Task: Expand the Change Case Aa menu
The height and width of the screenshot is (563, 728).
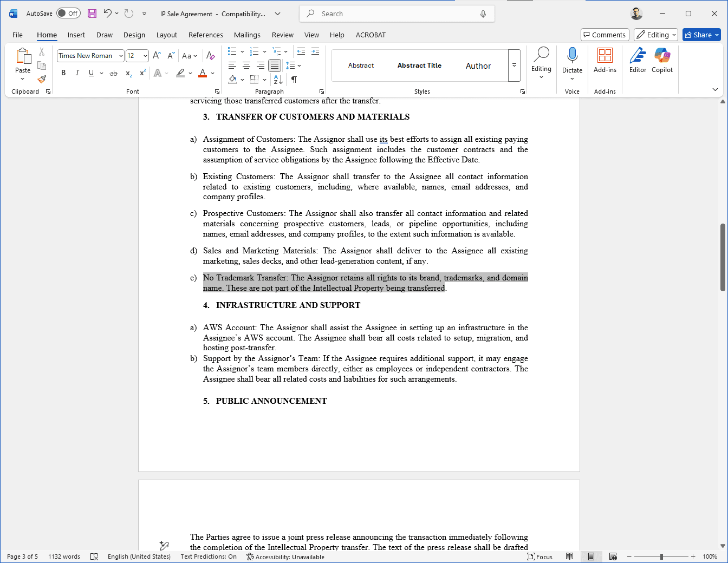Action: (189, 55)
